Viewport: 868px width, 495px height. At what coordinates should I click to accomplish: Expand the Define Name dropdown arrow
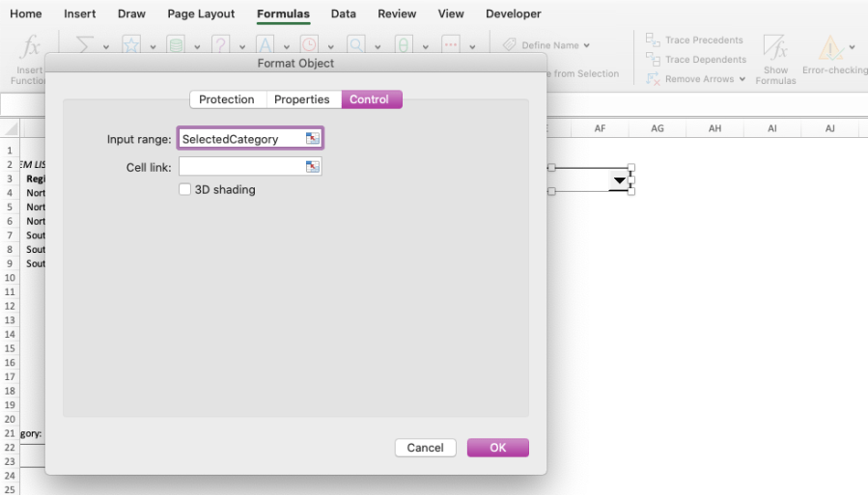click(587, 45)
